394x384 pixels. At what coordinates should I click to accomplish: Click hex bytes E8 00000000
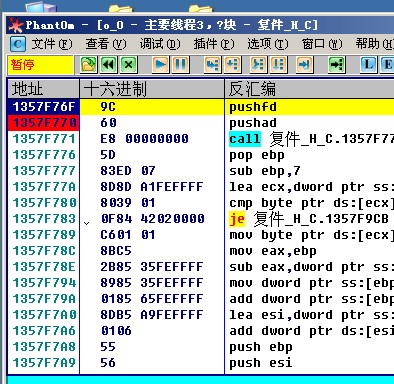coord(144,139)
